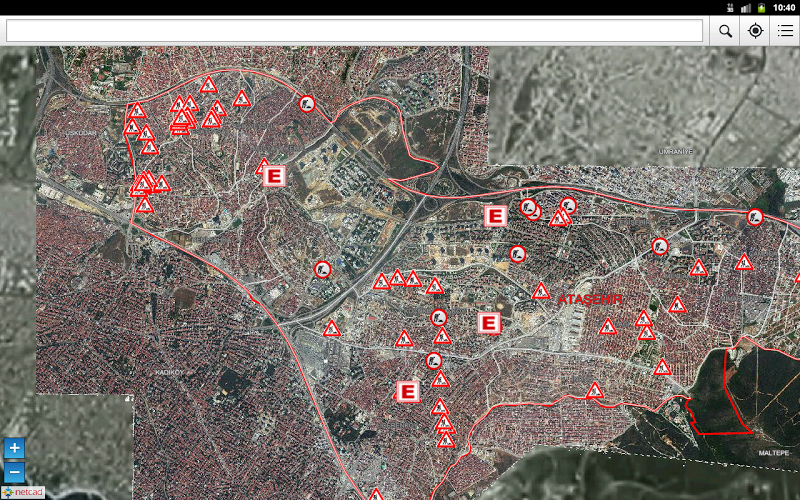Focus the search text field
800x500 pixels.
pyautogui.click(x=354, y=31)
